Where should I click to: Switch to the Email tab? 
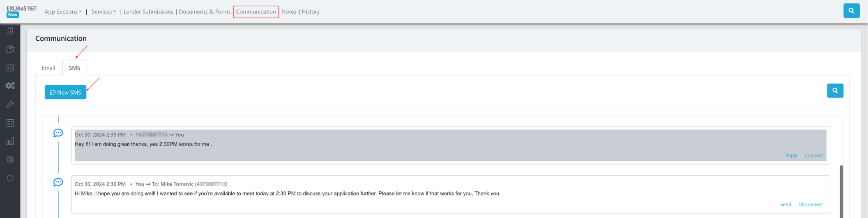(48, 68)
